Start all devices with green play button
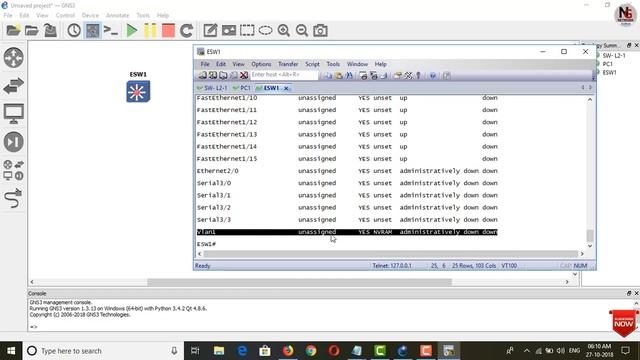Screen dimensions: 640x360 click(131, 31)
